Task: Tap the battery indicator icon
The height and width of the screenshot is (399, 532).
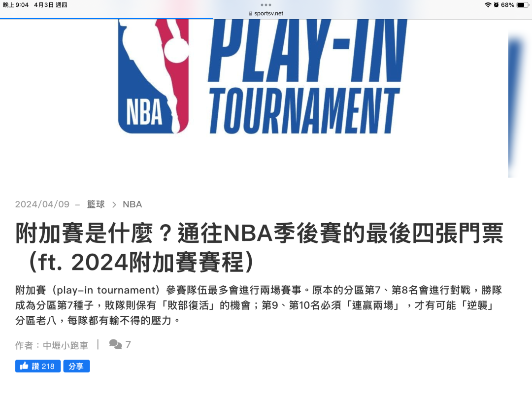Action: click(523, 5)
